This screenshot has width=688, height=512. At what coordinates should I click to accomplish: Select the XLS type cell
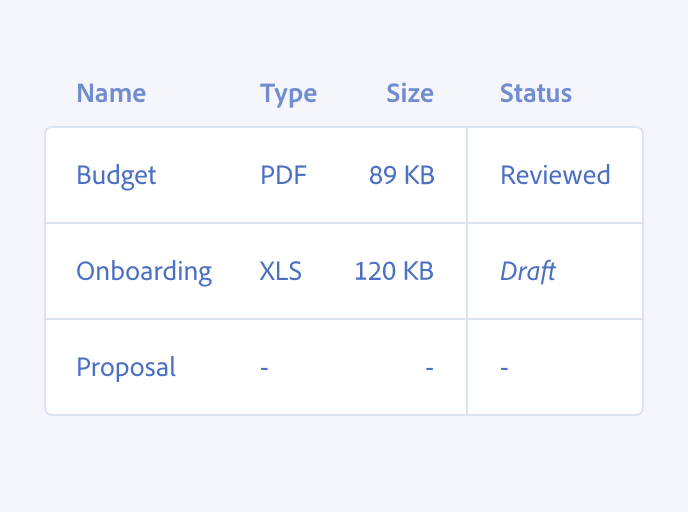pyautogui.click(x=281, y=272)
